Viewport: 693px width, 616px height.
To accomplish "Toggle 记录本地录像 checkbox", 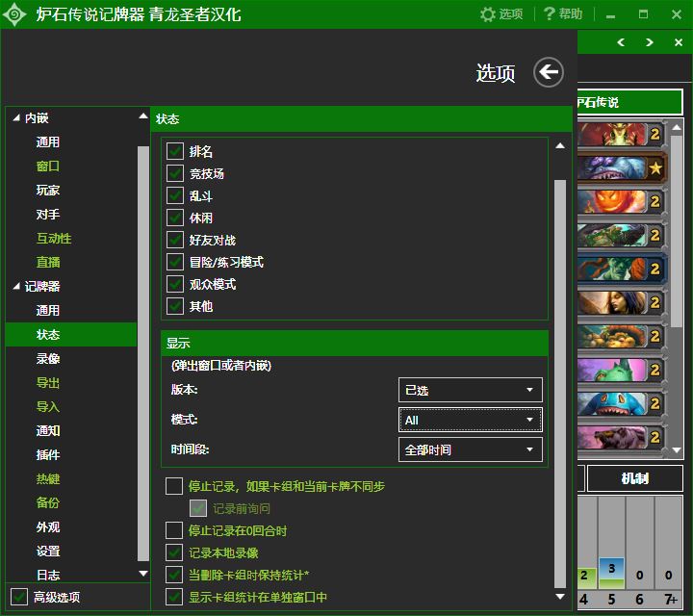I will [x=174, y=552].
